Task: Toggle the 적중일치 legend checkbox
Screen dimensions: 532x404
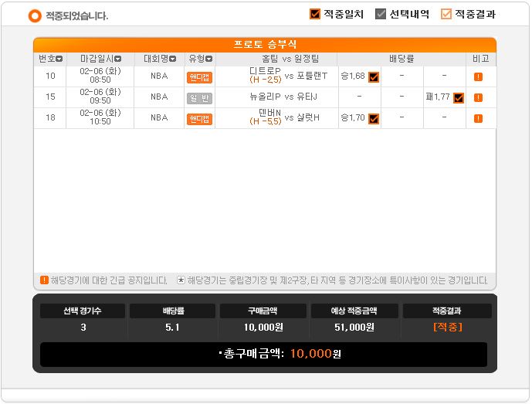Action: coord(315,14)
